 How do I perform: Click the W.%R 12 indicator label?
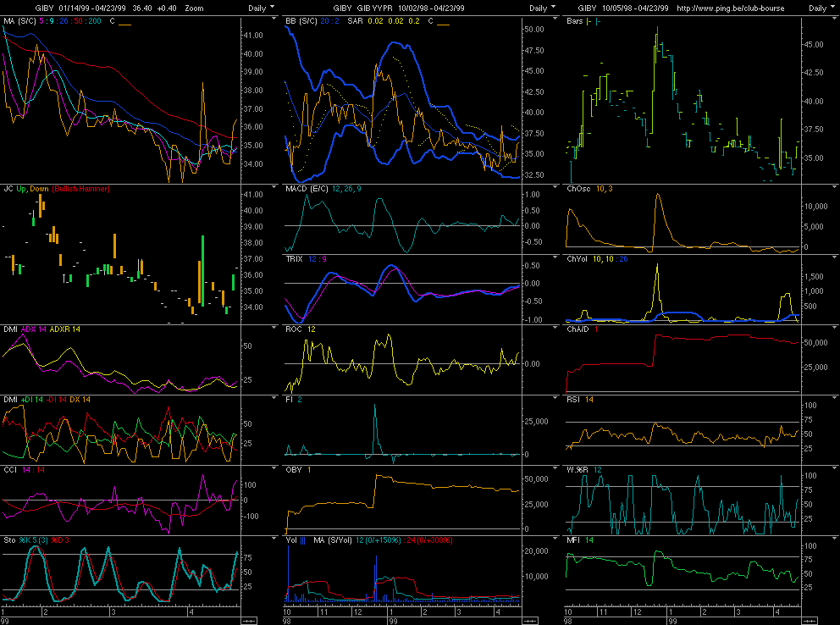(x=584, y=470)
